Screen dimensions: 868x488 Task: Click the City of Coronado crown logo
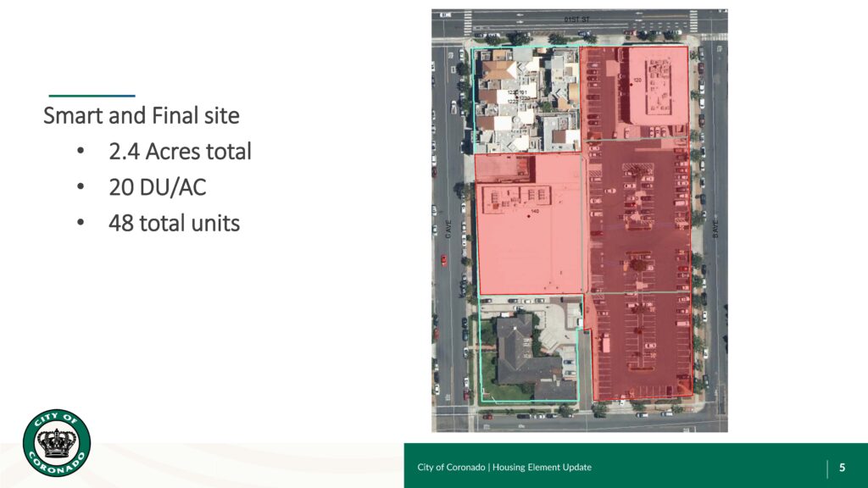tap(57, 442)
